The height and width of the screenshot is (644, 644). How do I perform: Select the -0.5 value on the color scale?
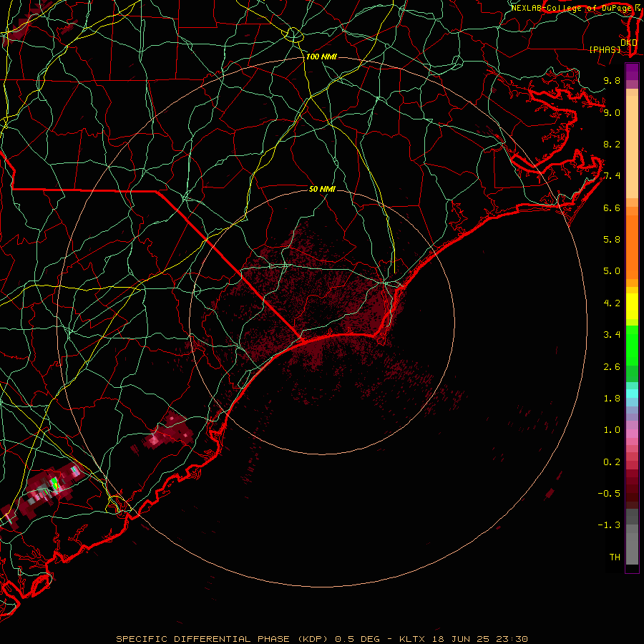tap(609, 493)
